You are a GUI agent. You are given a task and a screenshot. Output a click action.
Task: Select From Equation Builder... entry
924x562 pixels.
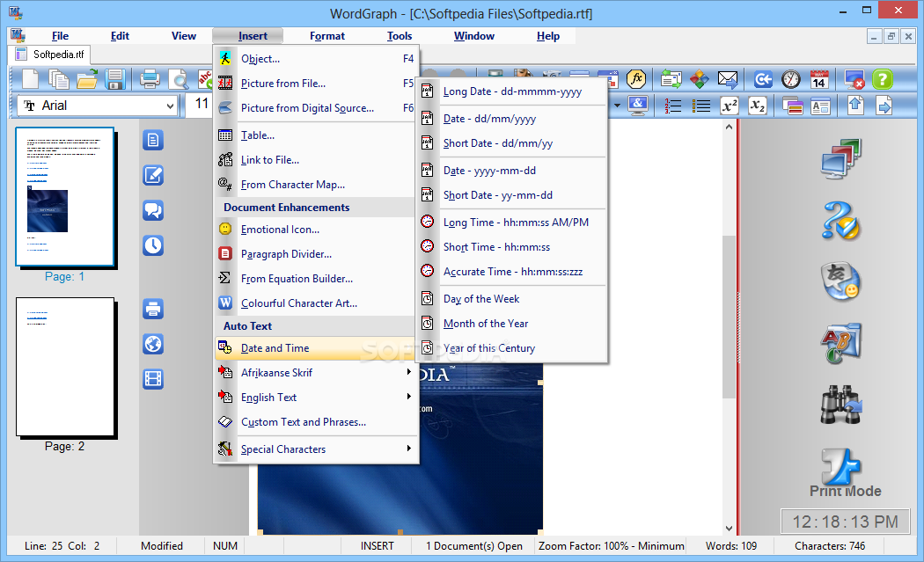pos(317,278)
